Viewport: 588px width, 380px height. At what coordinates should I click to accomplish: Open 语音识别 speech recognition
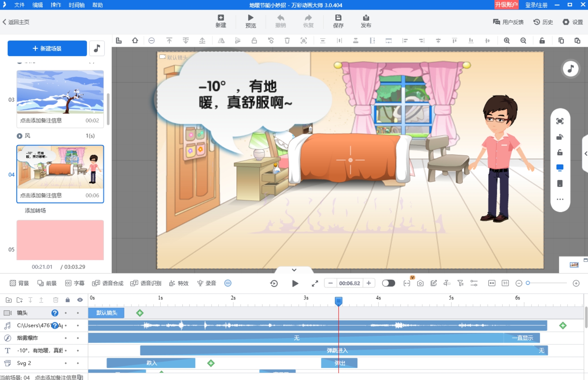[x=146, y=283]
